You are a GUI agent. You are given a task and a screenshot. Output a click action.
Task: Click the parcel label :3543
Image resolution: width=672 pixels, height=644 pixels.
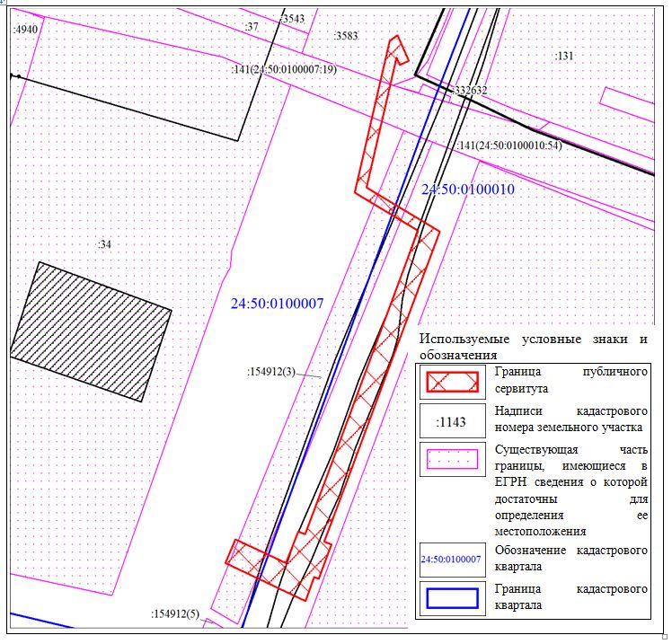point(292,18)
